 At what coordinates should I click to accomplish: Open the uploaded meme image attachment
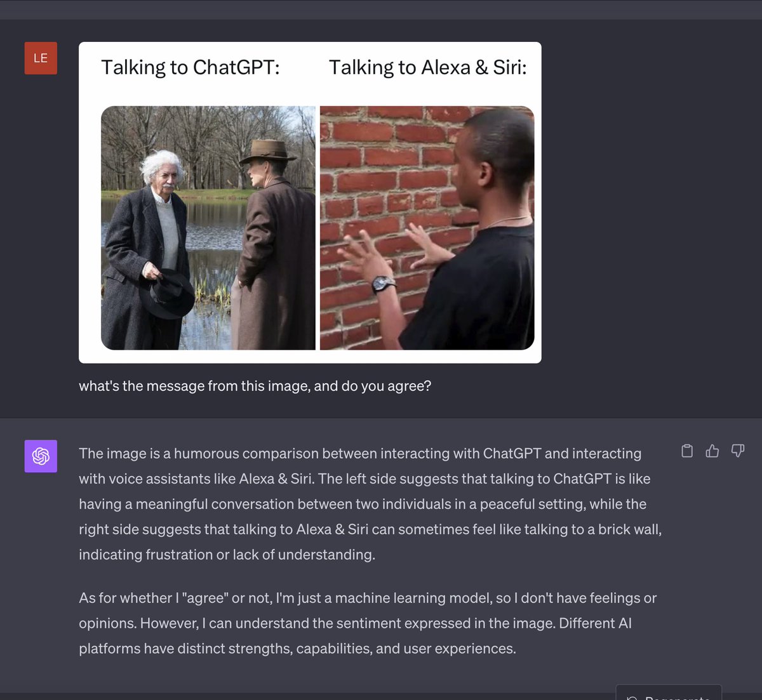pos(310,202)
